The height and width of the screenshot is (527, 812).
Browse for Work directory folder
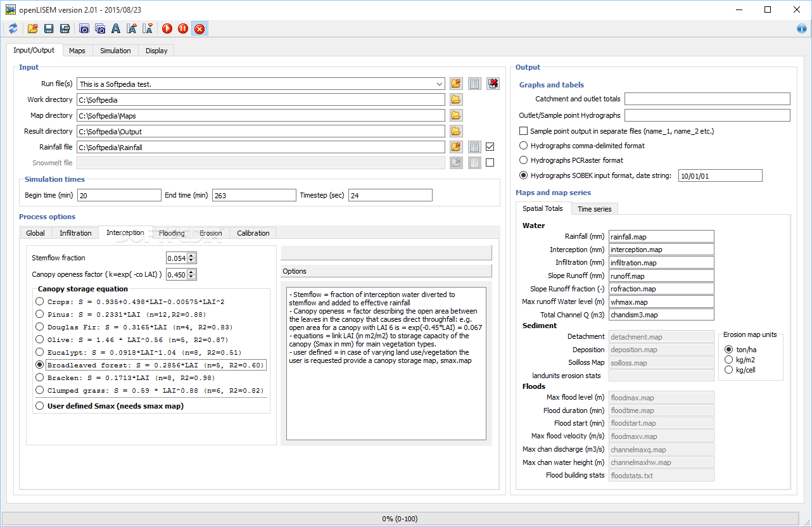point(456,99)
